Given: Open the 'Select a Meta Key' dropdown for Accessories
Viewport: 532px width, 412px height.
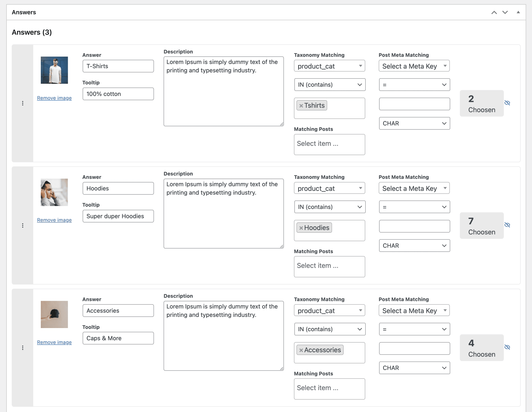Looking at the screenshot, I should click(x=414, y=310).
